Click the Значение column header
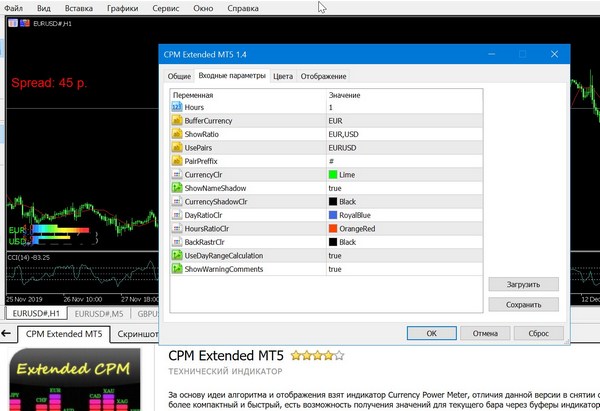The image size is (600, 411). click(x=404, y=95)
